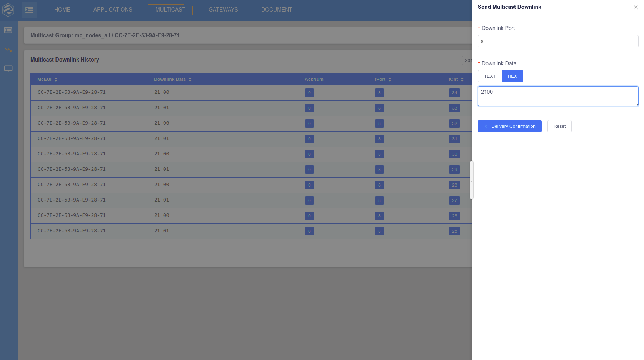
Task: Click the company logo icon
Action: (8, 10)
